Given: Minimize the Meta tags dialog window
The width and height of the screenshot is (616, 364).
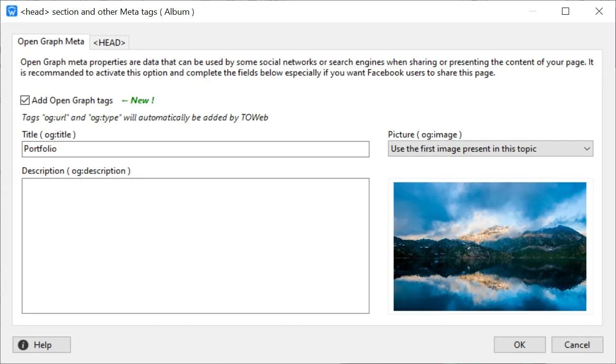Looking at the screenshot, I should pyautogui.click(x=532, y=11).
